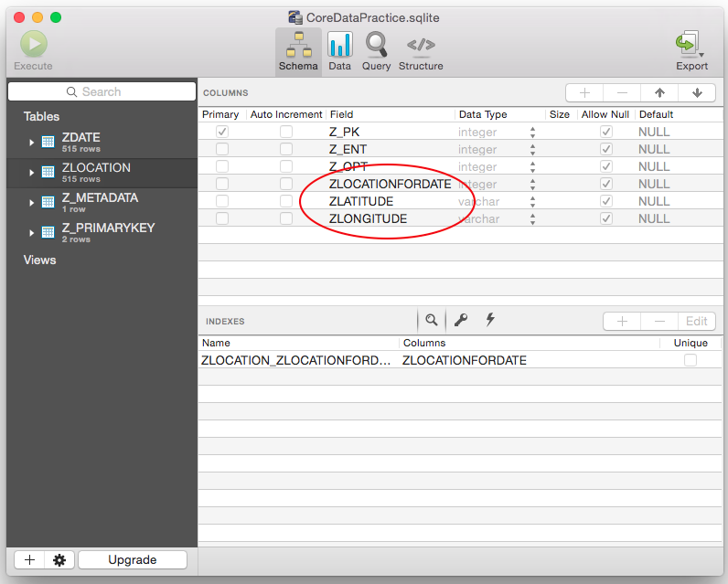
Task: Expand the ZDATE table
Action: (31, 143)
